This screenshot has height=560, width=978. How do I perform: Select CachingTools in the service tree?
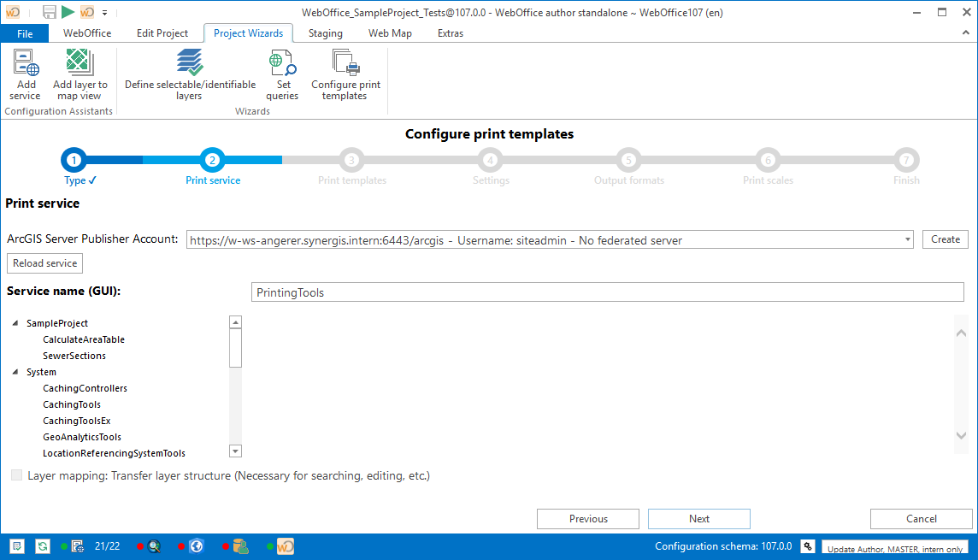(x=72, y=404)
